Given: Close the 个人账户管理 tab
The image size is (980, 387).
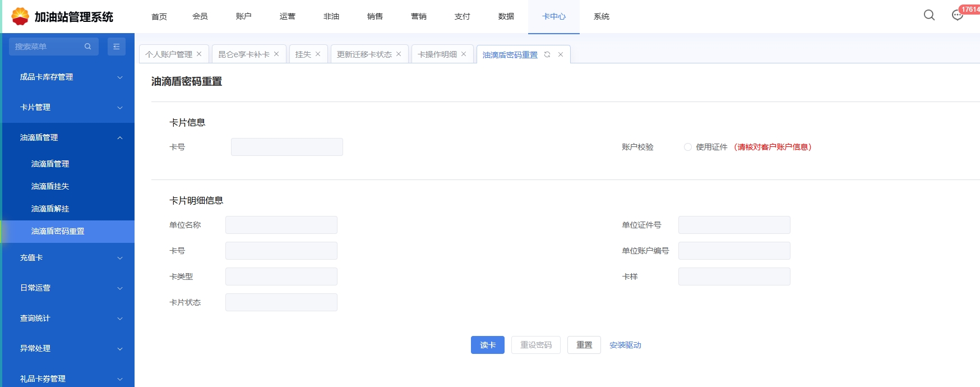Looking at the screenshot, I should pos(199,54).
